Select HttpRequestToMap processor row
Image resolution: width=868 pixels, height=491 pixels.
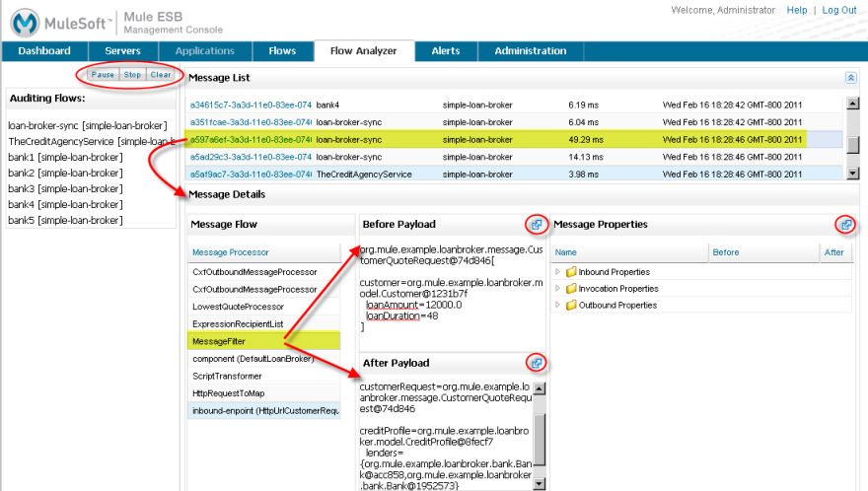point(264,393)
